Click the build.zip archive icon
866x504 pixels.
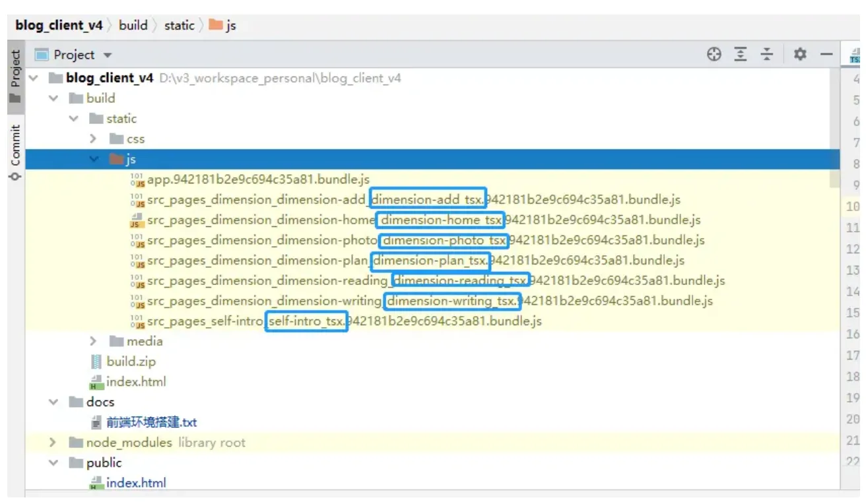(96, 362)
